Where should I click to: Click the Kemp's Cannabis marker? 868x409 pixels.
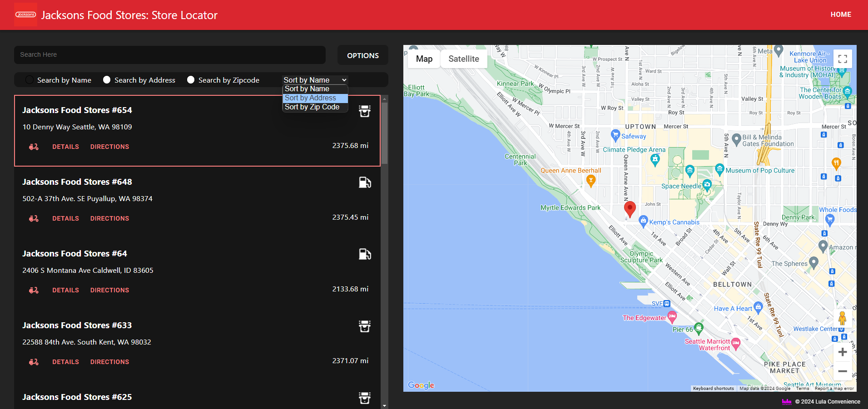(643, 221)
